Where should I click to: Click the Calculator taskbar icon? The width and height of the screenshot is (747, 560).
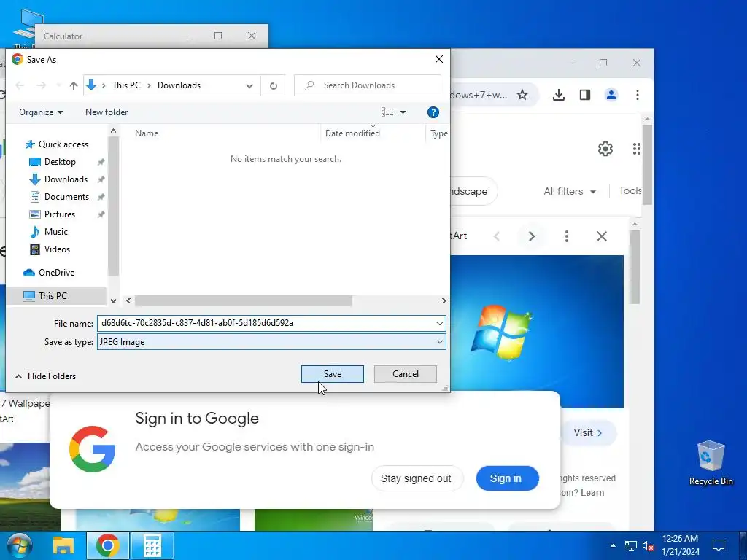(x=152, y=545)
